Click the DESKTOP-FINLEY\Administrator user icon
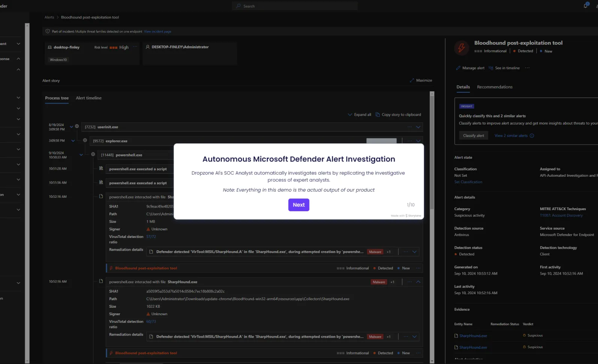 coord(148,47)
